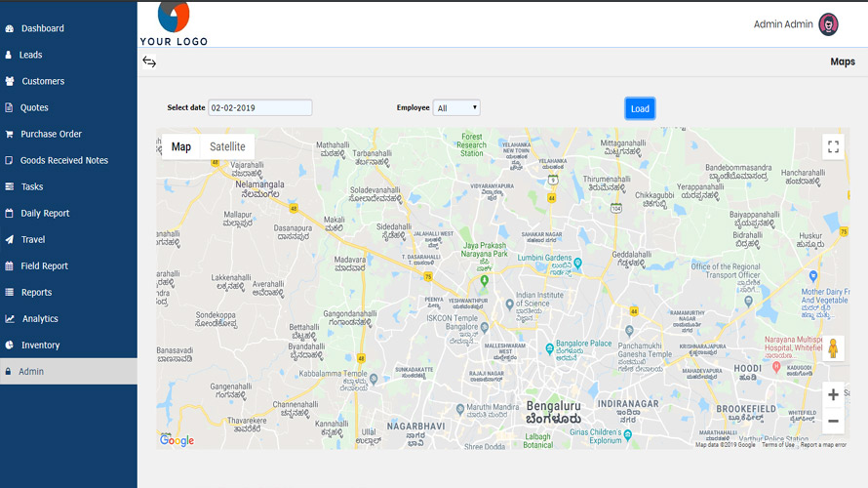Click the Maps page title
The image size is (868, 488).
(843, 62)
